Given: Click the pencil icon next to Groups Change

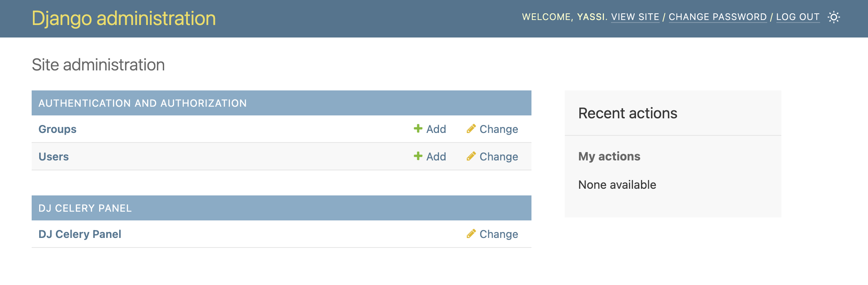Looking at the screenshot, I should tap(471, 129).
